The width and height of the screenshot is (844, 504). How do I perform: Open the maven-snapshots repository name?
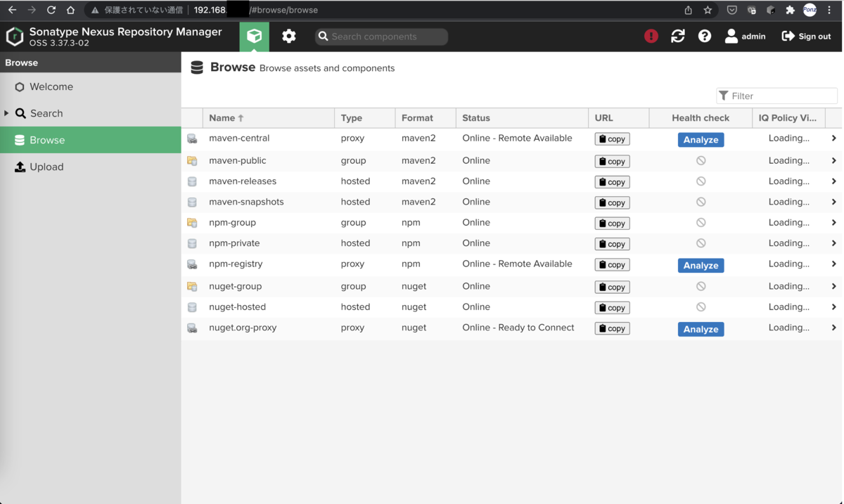click(246, 202)
